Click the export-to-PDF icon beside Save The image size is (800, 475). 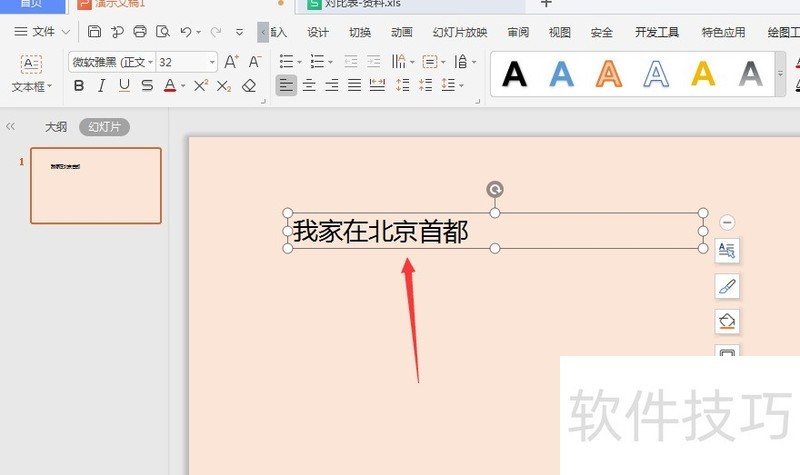pos(117,32)
